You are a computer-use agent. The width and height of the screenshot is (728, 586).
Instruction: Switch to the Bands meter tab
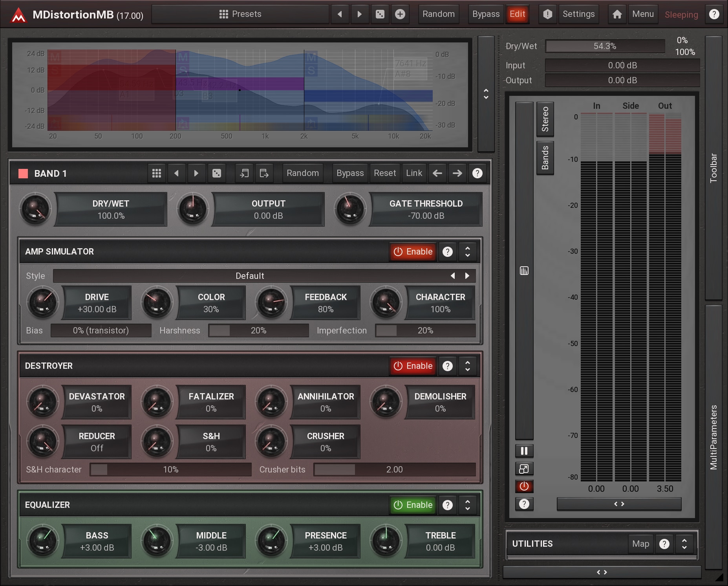[545, 158]
